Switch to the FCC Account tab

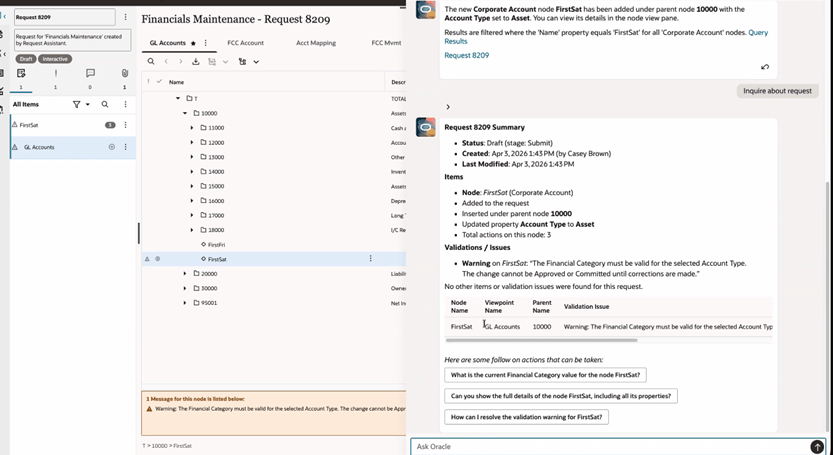tap(245, 43)
